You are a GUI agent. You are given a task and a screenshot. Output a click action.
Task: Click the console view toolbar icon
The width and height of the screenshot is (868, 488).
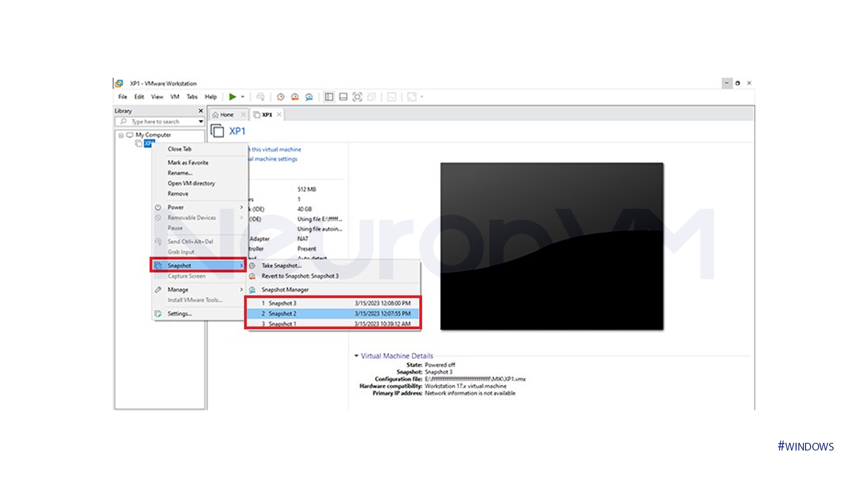(x=392, y=97)
